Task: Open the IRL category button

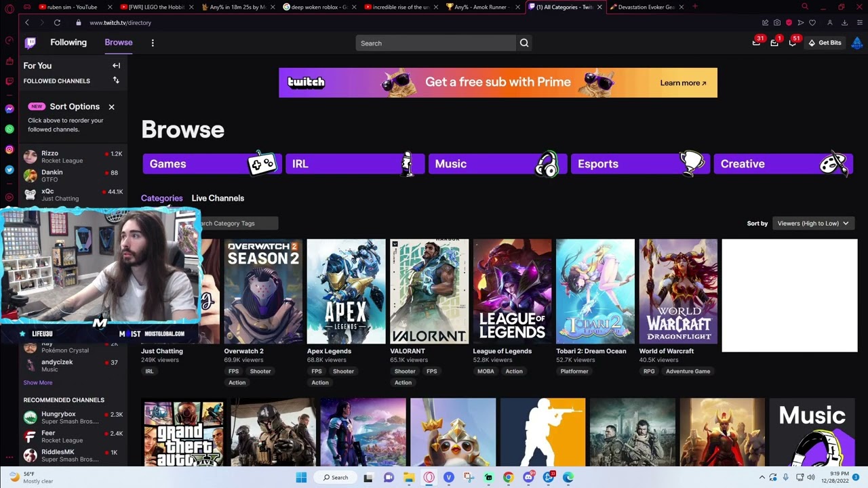Action: [x=355, y=164]
